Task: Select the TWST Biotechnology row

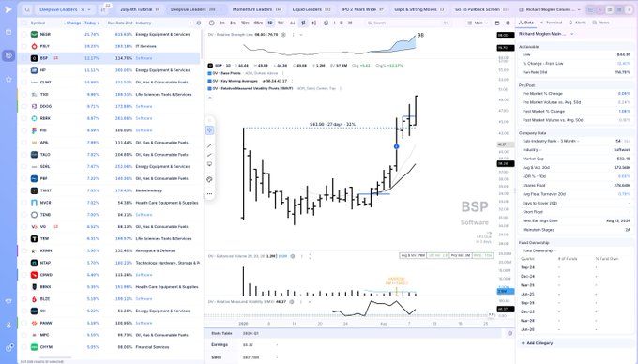Action: 110,190
